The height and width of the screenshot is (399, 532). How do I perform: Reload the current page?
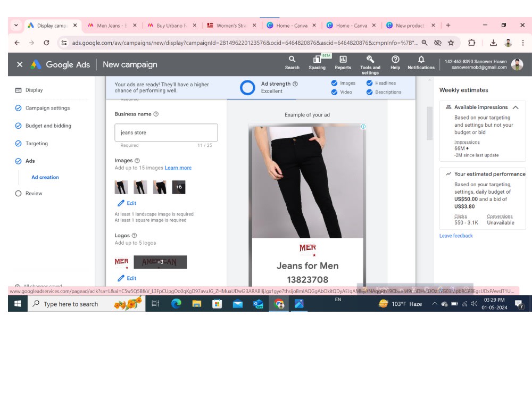46,43
